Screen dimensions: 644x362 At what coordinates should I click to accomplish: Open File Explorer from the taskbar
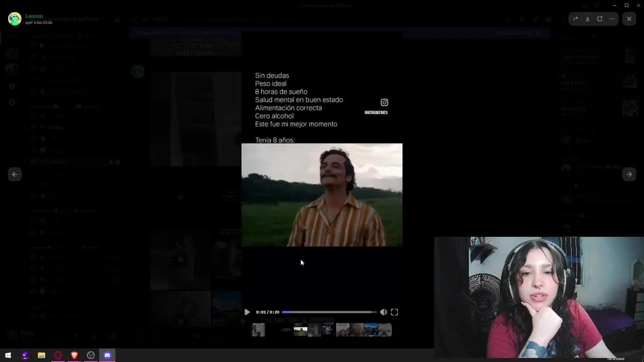pos(41,355)
